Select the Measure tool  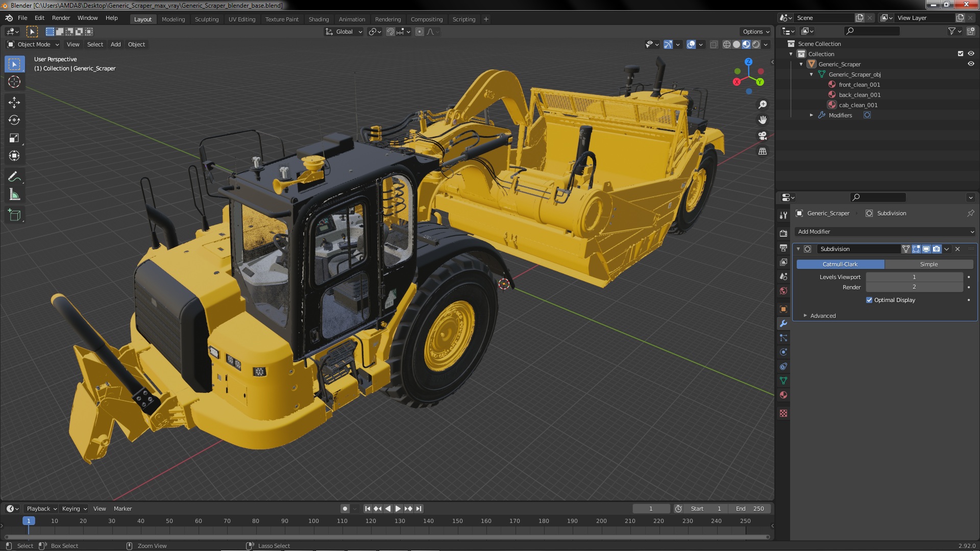[14, 195]
